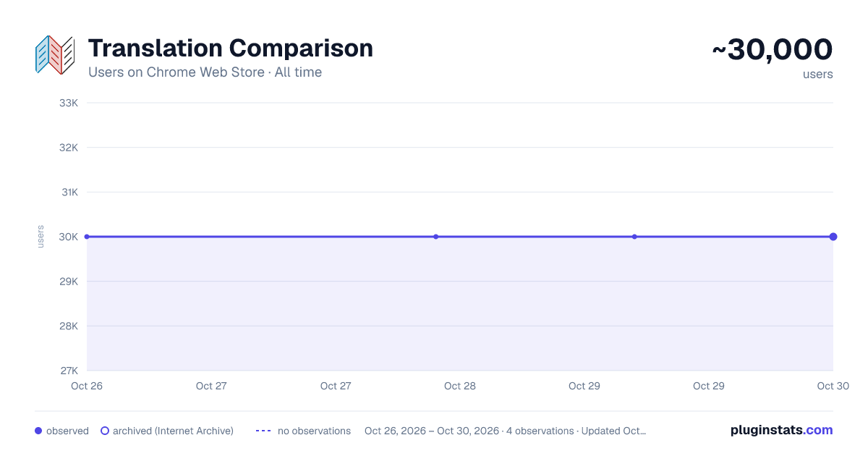The width and height of the screenshot is (868, 456).
Task: Click the large final data point at Oct 30
Action: point(833,237)
